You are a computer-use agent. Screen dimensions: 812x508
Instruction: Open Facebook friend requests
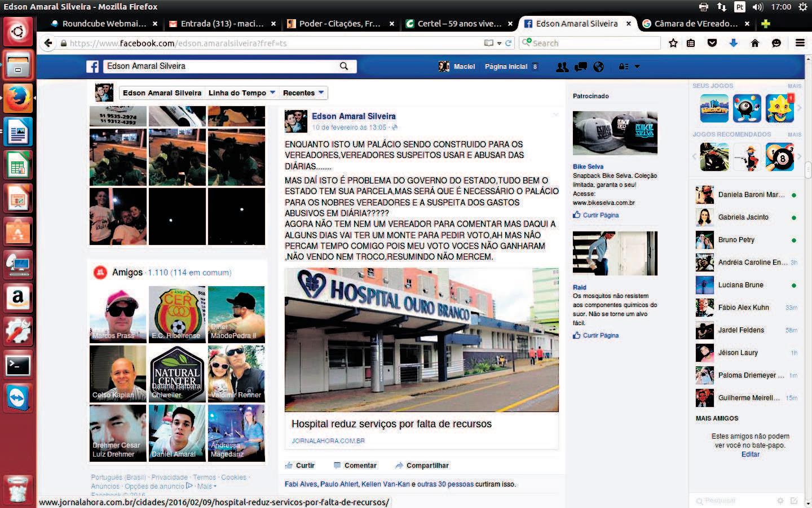click(562, 67)
